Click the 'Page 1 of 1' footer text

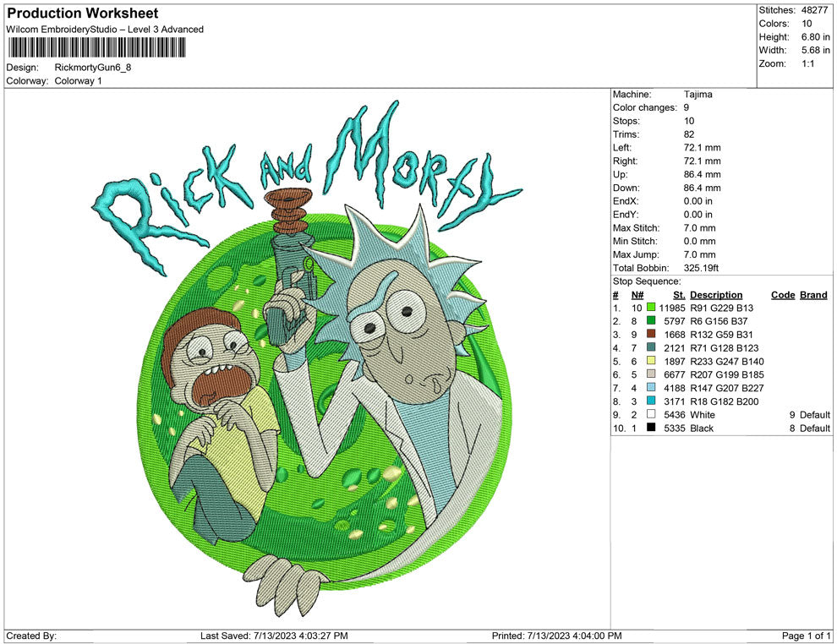click(806, 636)
